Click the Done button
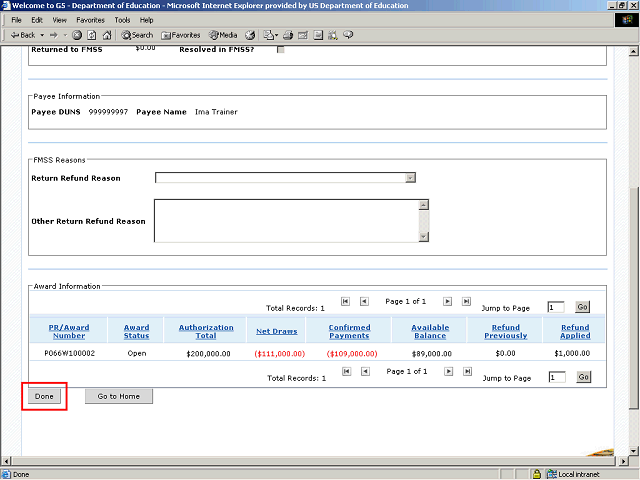Viewport: 640px width, 480px height. (x=46, y=396)
